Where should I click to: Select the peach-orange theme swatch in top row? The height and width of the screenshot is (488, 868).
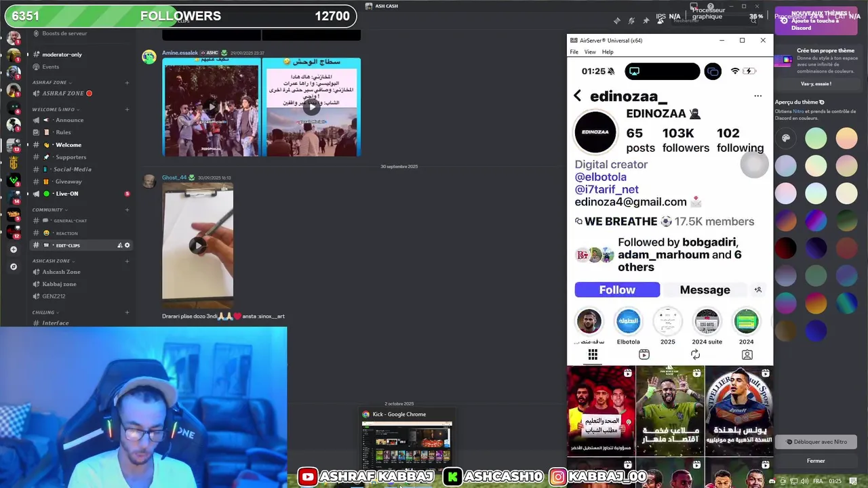pyautogui.click(x=846, y=138)
